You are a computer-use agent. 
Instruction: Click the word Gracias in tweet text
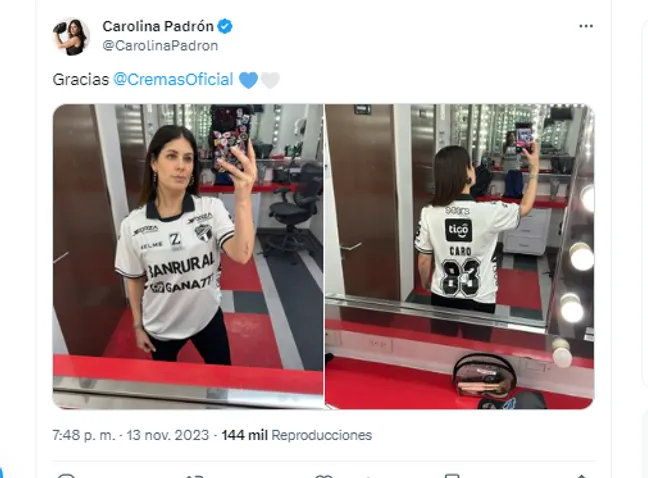click(x=81, y=79)
